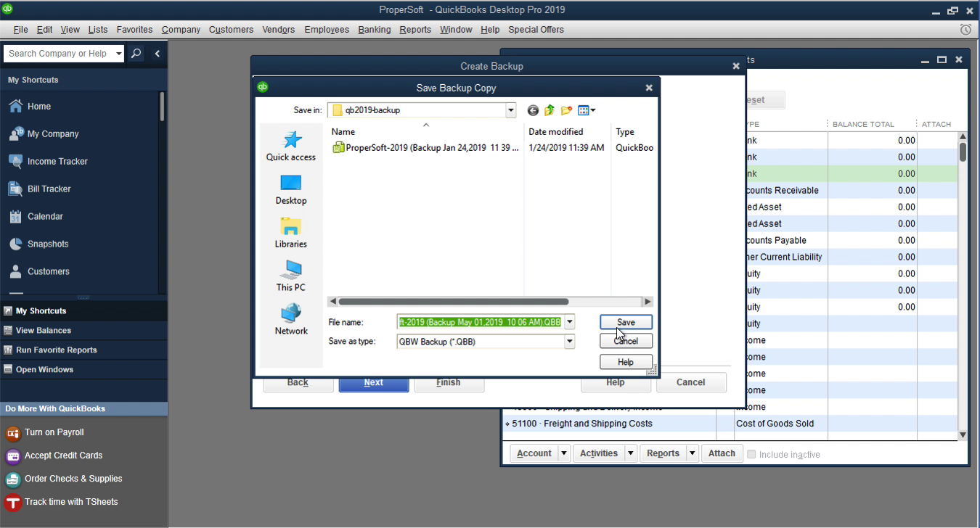Select Network location
This screenshot has height=528, width=980.
pyautogui.click(x=290, y=320)
